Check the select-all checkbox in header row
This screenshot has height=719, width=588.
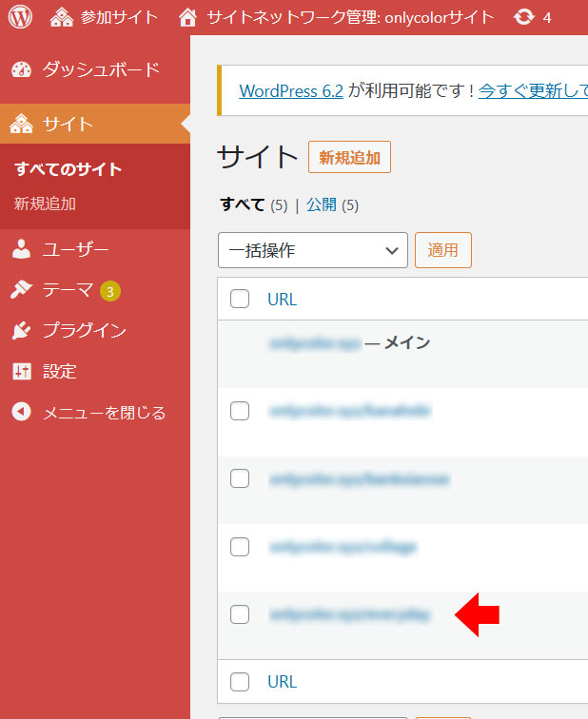pos(240,300)
